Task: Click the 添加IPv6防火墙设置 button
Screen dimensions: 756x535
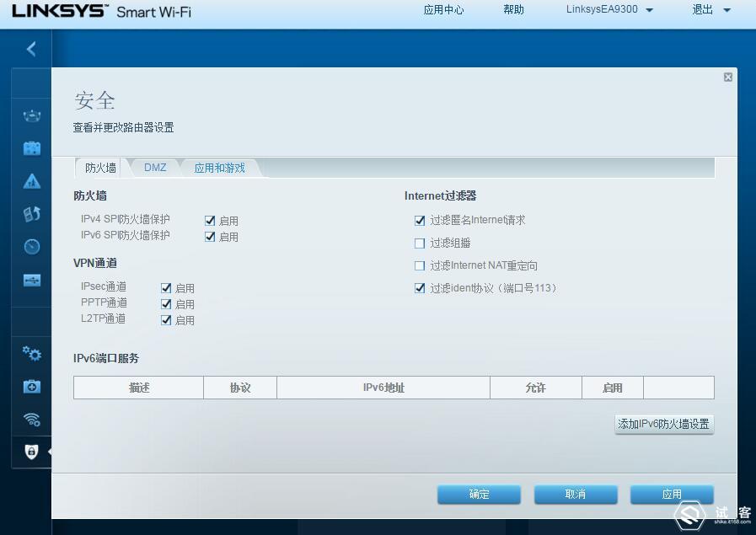Action: click(x=664, y=424)
